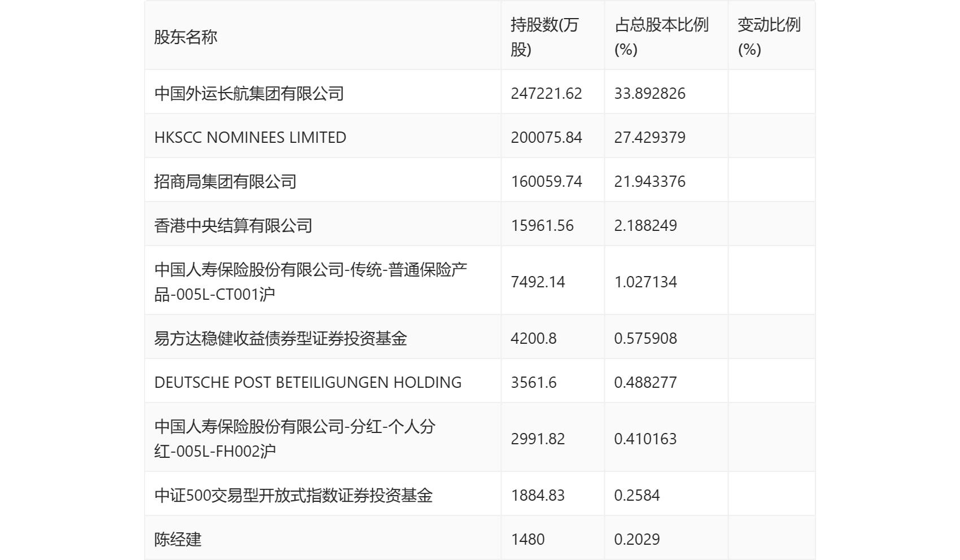Select the 分红-个人分红-005L-FH002沪 shareholder name
This screenshot has width=960, height=560.
tap(295, 439)
